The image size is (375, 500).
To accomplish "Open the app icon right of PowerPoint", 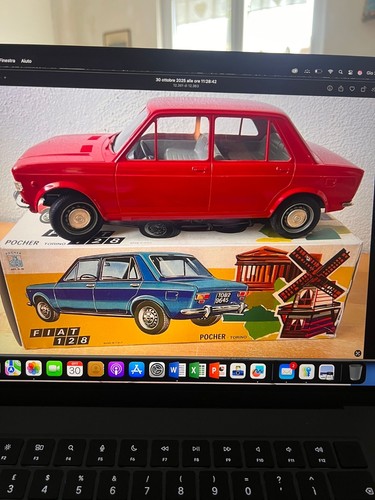I will click(238, 371).
